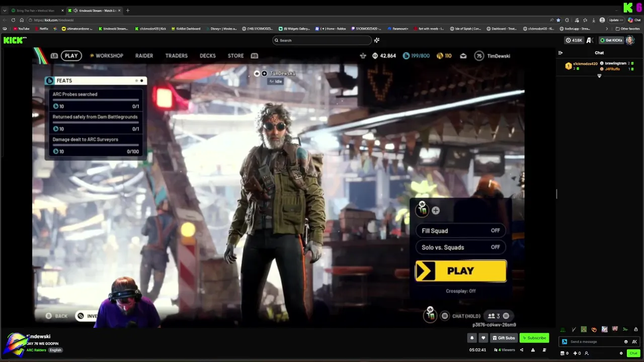Screen dimensions: 644x362
Task: Click the browser Update button
Action: (616, 20)
